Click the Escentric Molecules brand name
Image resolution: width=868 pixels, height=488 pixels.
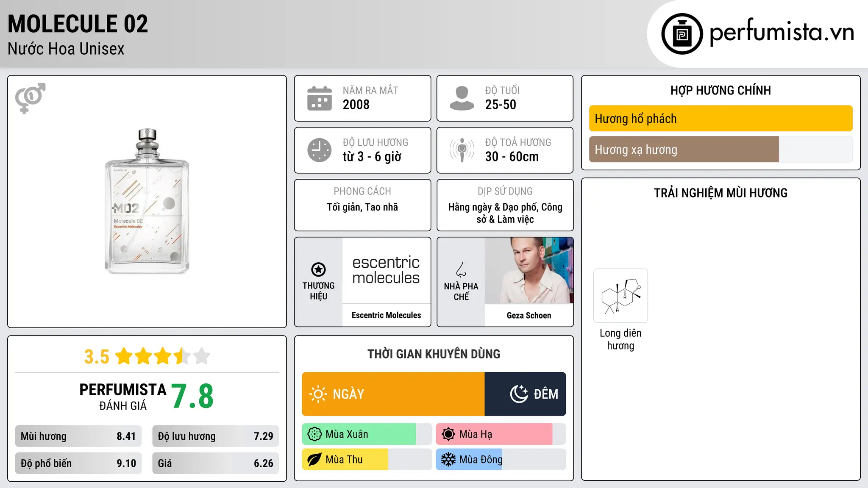(386, 315)
